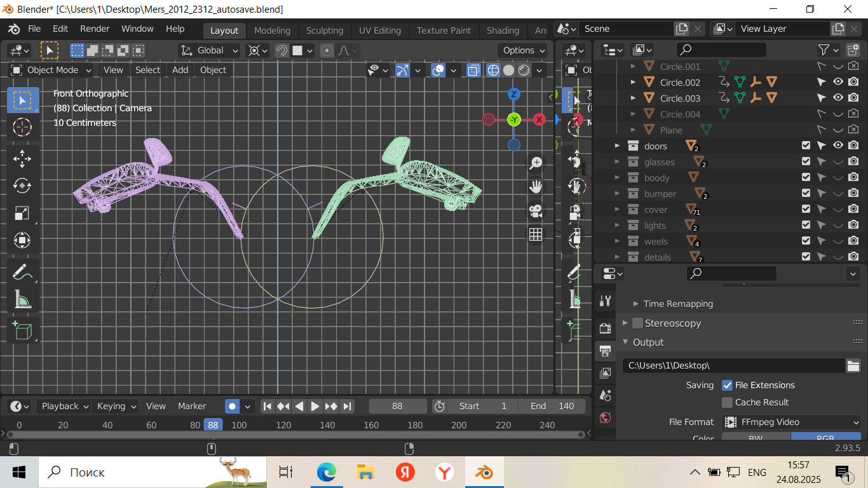The width and height of the screenshot is (868, 488).
Task: Switch to the Modeling workspace tab
Action: [272, 30]
